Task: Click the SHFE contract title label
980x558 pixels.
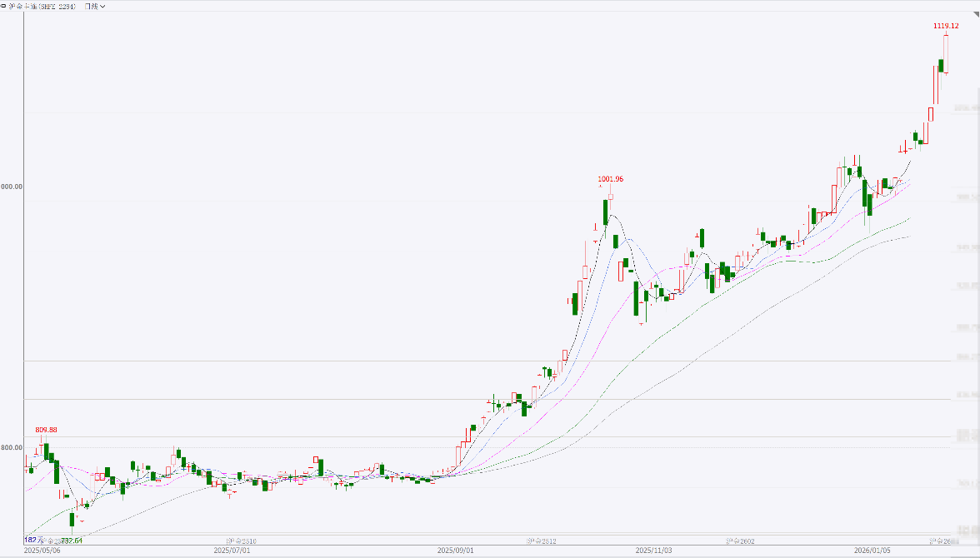Action: point(43,6)
